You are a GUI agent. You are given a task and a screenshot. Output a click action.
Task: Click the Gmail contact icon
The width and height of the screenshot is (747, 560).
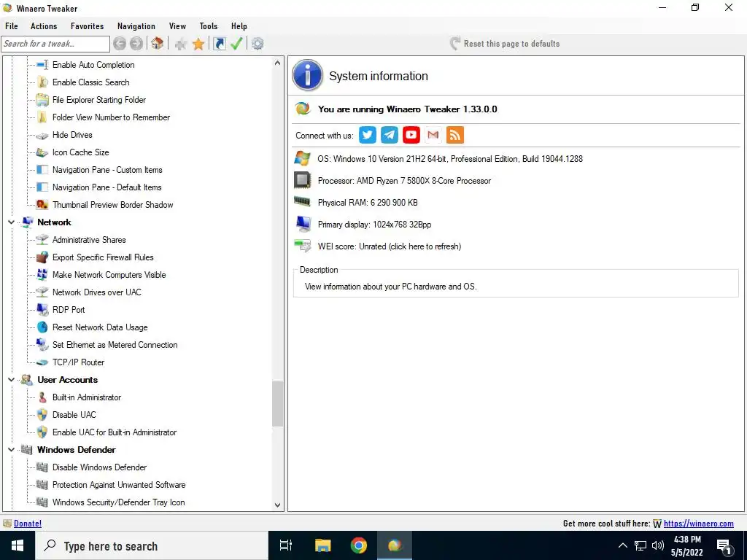tap(433, 135)
